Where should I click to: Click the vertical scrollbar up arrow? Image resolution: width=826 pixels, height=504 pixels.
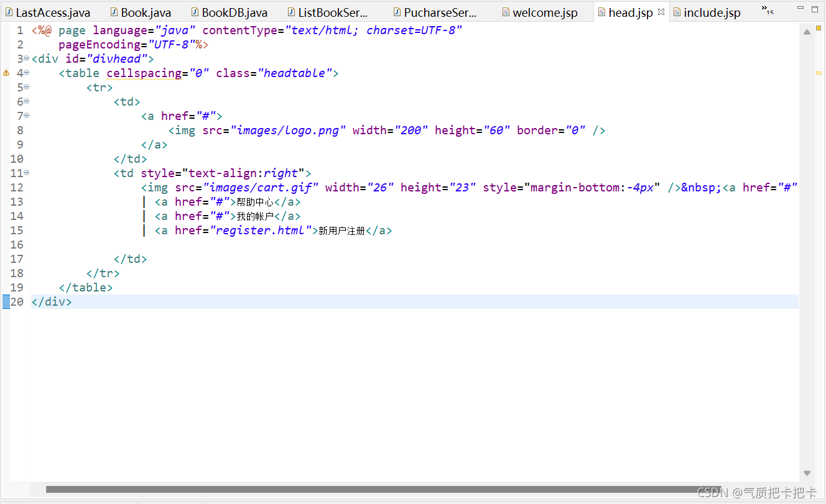click(807, 32)
